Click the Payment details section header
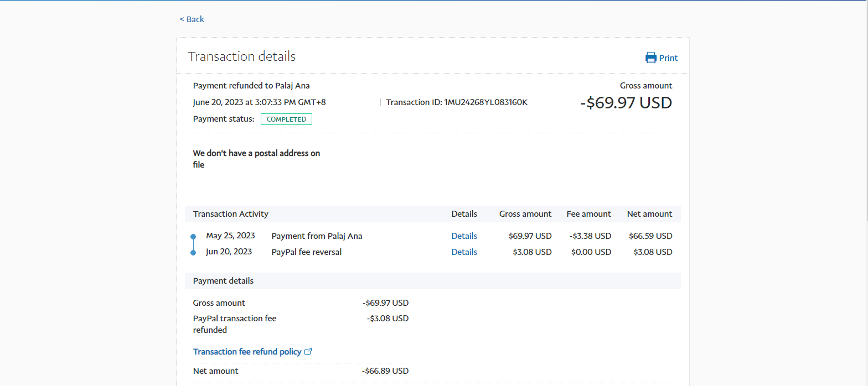This screenshot has width=868, height=386. click(223, 281)
